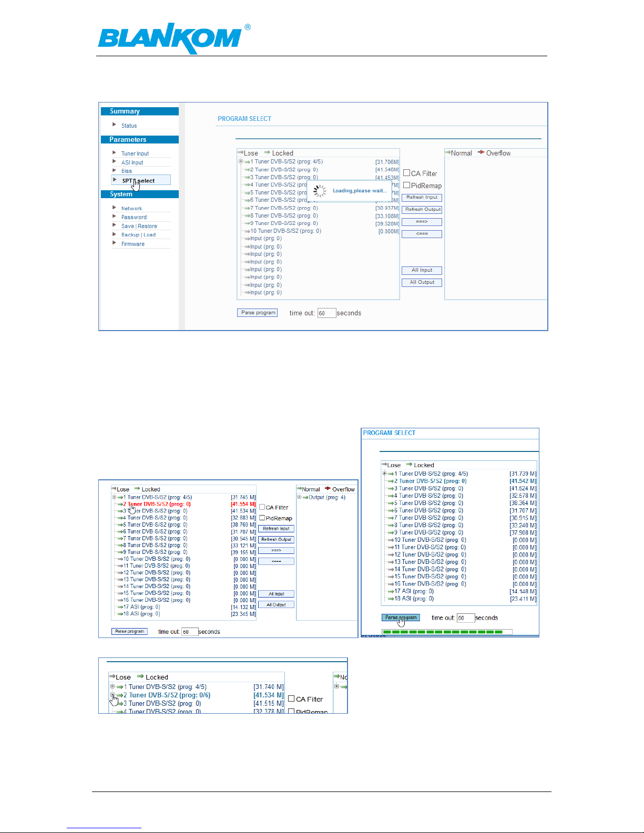Expand 1 Tuner row showing [31.745 M]
Viewport: 644px width, 833px height.
114,497
